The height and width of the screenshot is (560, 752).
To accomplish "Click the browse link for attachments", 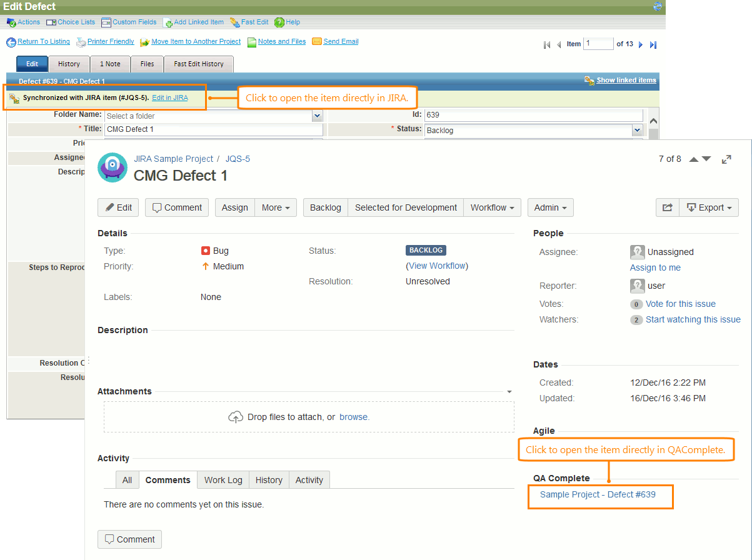I will coord(353,417).
